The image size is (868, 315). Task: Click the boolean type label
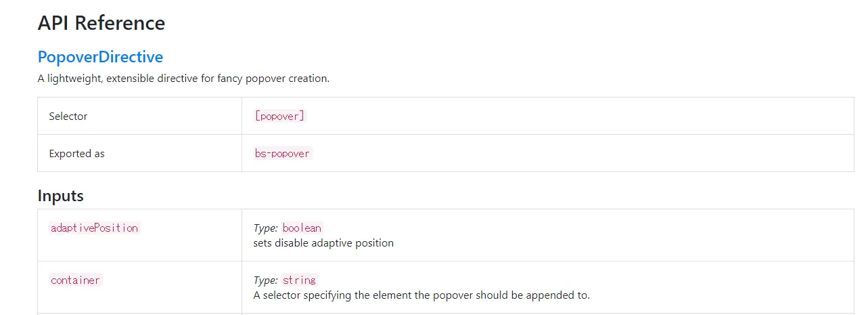[302, 228]
